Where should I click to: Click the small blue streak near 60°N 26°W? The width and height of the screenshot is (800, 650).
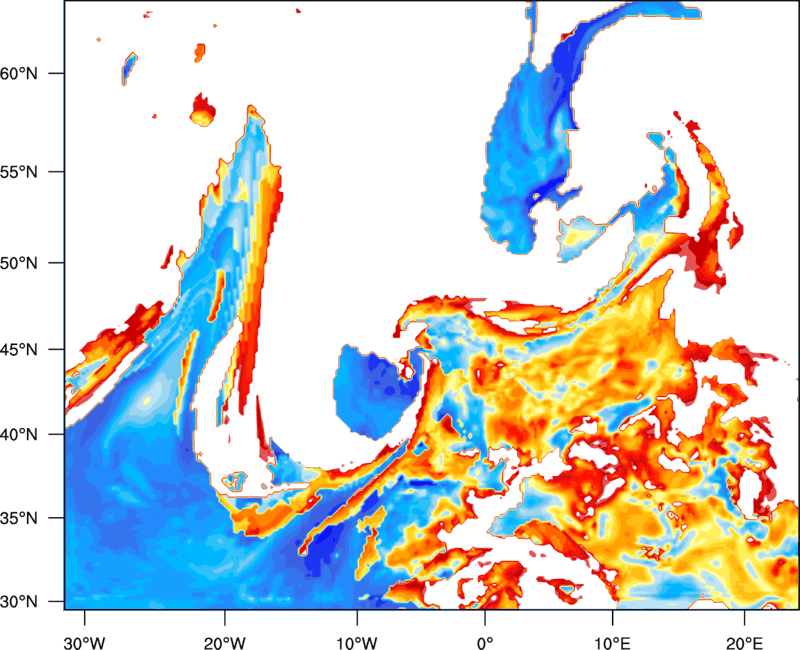pyautogui.click(x=129, y=68)
